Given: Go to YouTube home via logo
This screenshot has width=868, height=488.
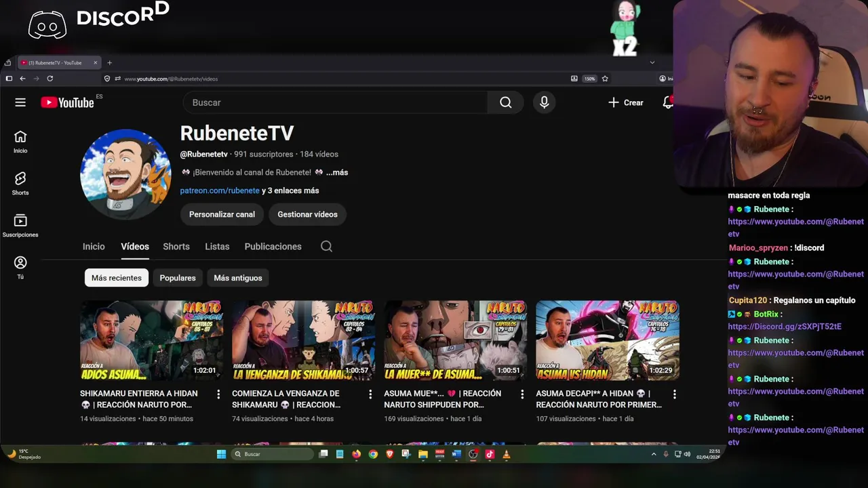Looking at the screenshot, I should [x=67, y=102].
